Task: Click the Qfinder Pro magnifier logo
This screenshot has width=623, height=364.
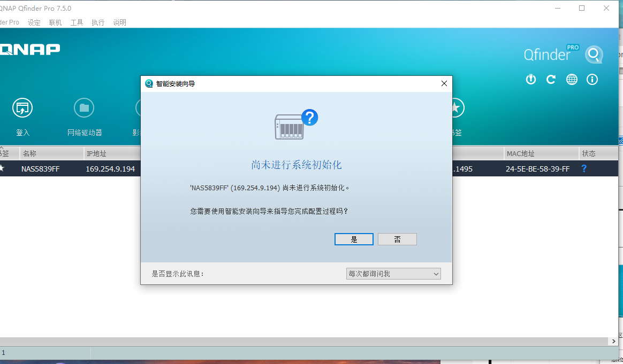Action: click(x=594, y=55)
